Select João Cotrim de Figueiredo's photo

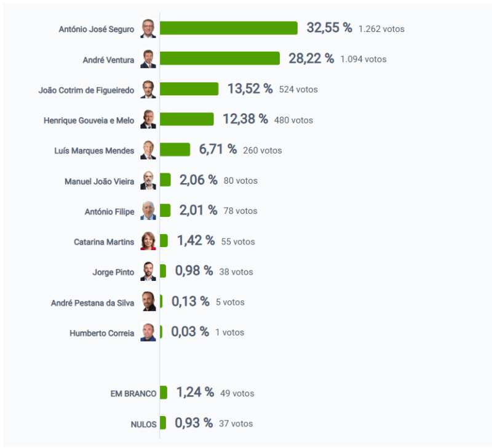pyautogui.click(x=148, y=90)
